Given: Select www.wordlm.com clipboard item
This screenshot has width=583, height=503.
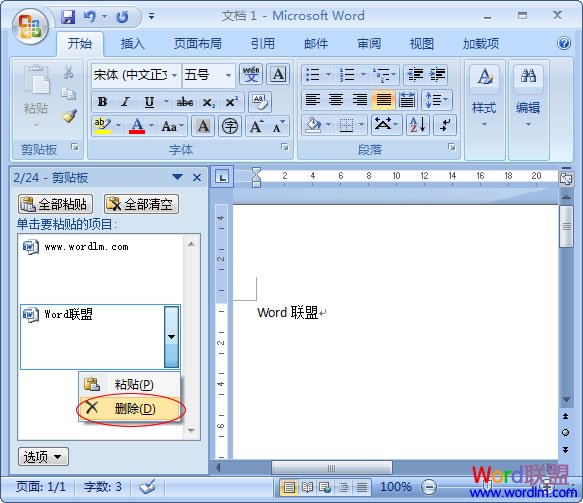Looking at the screenshot, I should (100, 268).
